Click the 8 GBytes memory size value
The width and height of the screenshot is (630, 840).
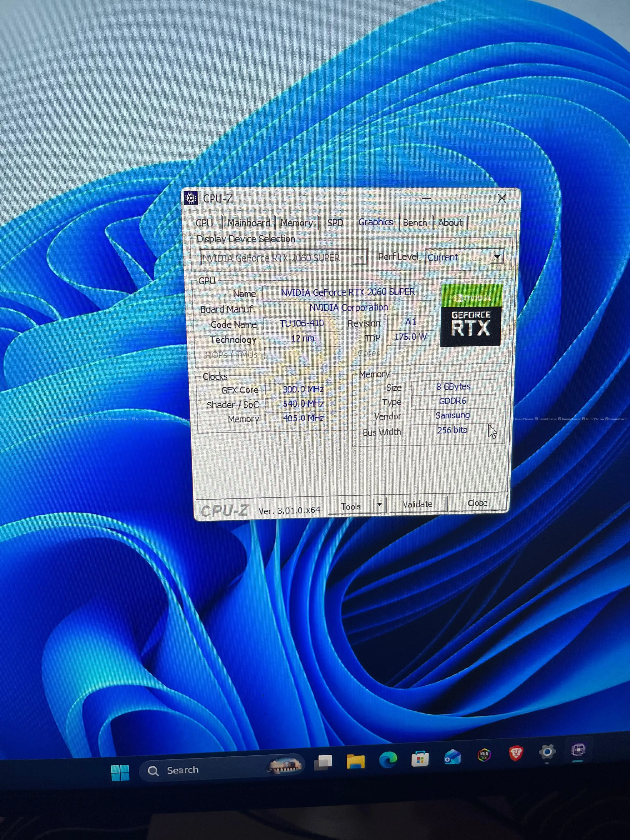click(x=453, y=387)
